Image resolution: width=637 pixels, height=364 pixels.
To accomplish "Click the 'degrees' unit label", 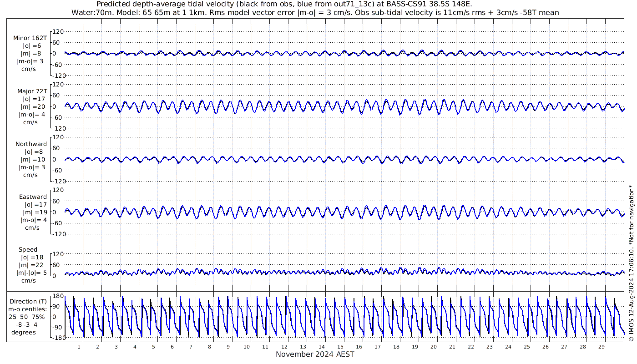I will (24, 332).
